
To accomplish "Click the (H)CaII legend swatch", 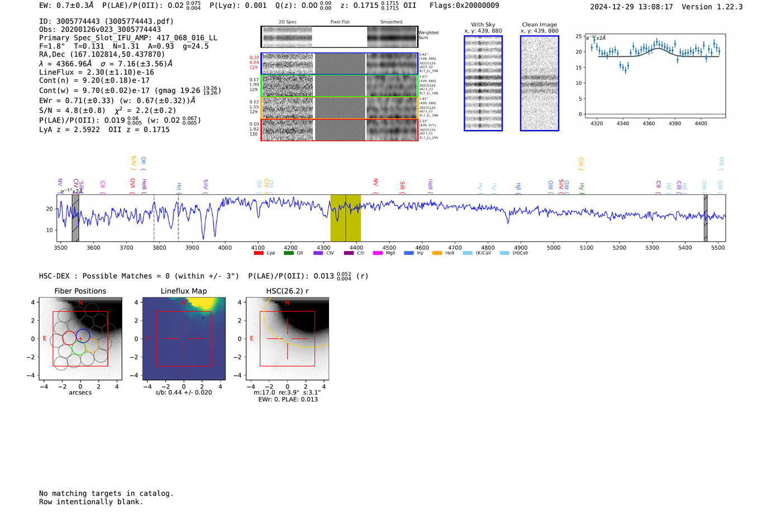I will 504,253.
